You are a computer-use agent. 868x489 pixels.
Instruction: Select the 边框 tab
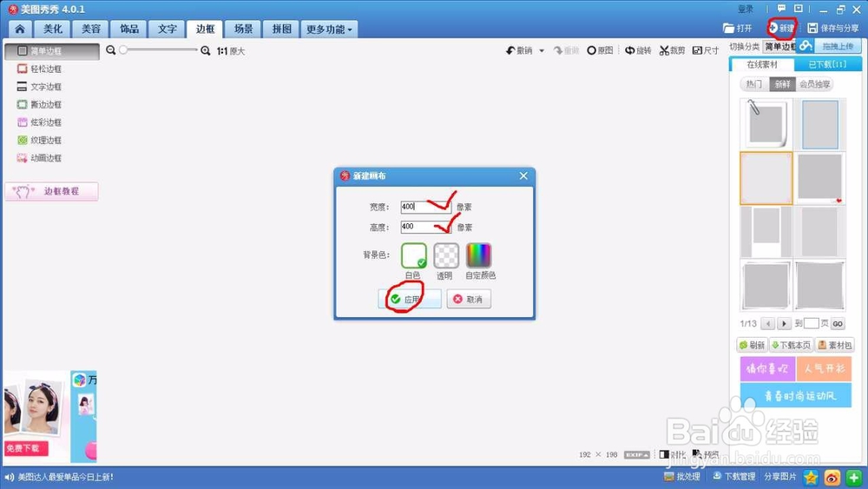click(205, 29)
